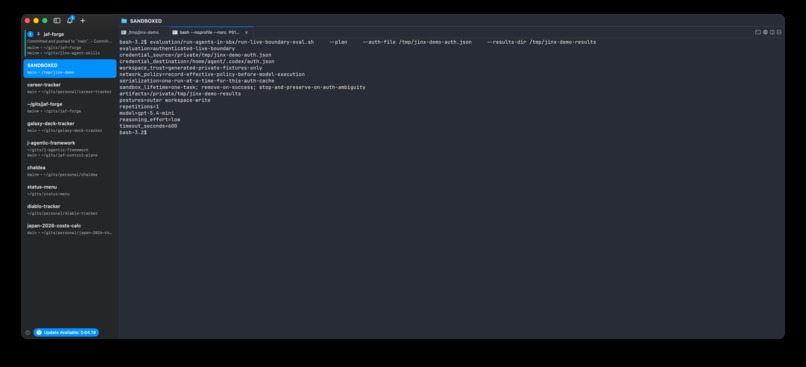Viewport: 806px width, 367px height.
Task: Open the ~/gits/jaf-forge workspace
Action: pos(70,107)
